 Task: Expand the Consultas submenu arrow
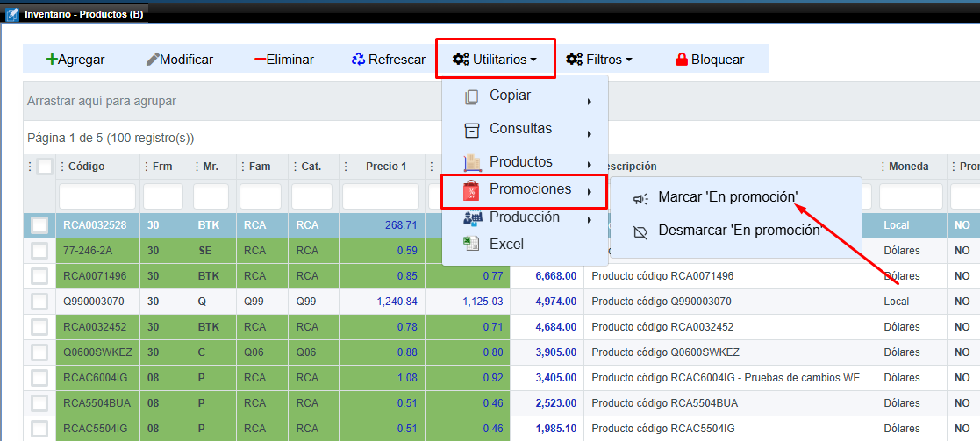[x=589, y=134]
